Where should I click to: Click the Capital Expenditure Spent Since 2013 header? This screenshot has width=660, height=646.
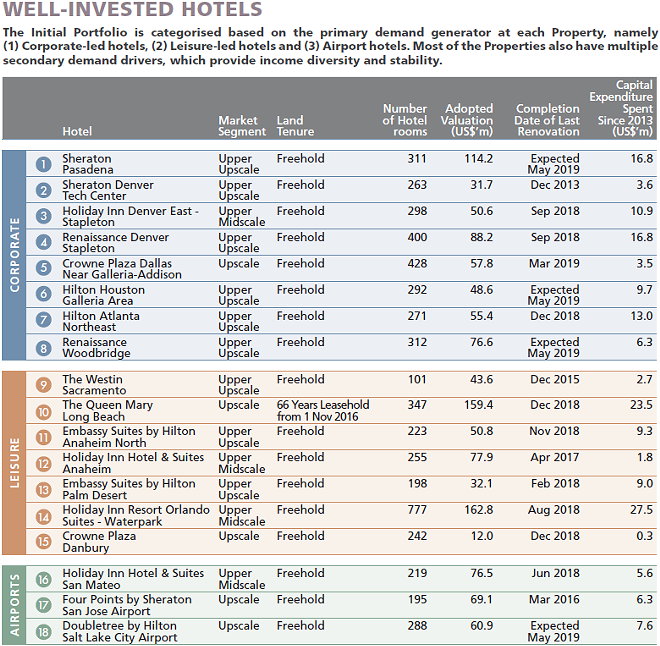pyautogui.click(x=621, y=108)
